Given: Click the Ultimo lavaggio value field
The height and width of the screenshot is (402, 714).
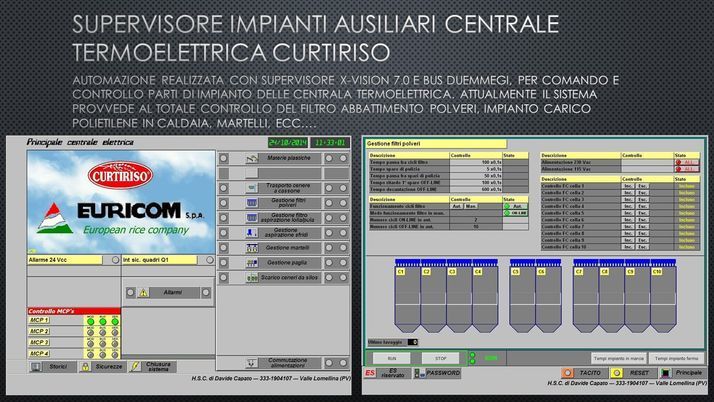Looking at the screenshot, I should coord(413,342).
